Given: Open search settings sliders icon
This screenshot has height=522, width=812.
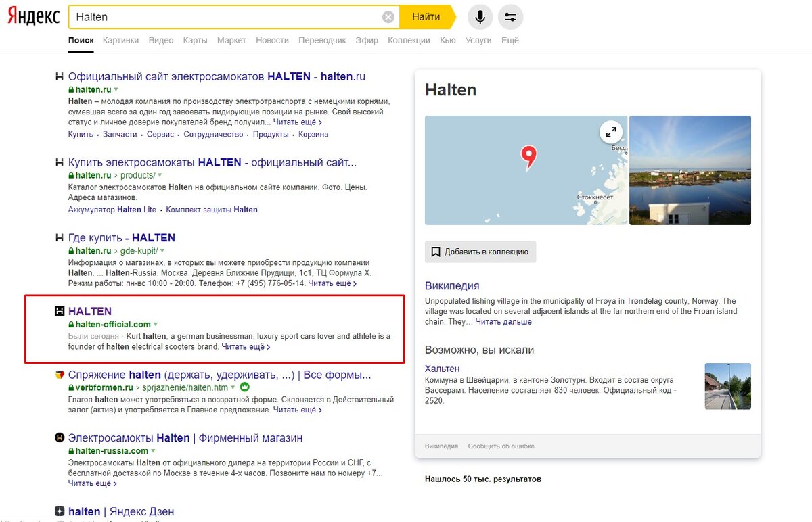Looking at the screenshot, I should click(511, 17).
